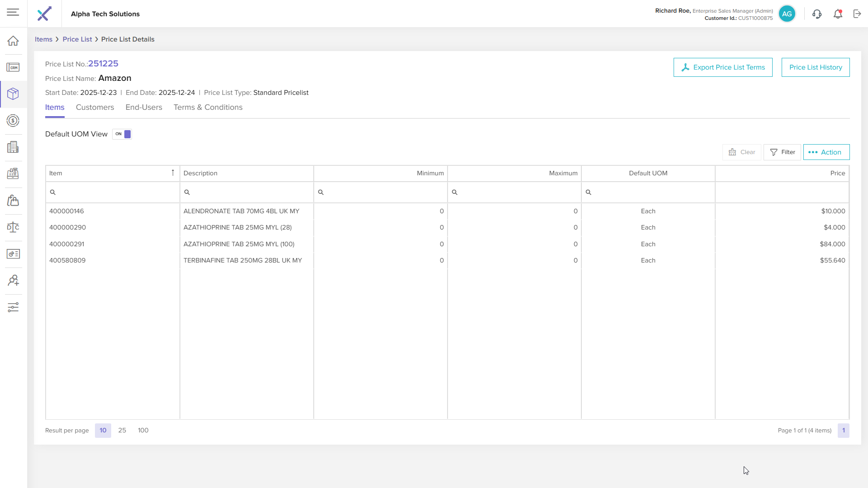Open the hamburger menu icon
Viewport: 868px width, 488px height.
click(x=13, y=13)
